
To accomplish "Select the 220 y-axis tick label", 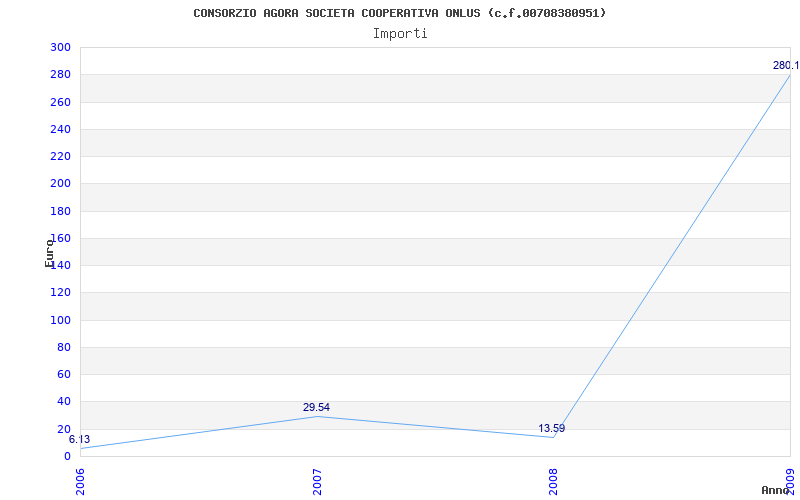I will 60,156.
